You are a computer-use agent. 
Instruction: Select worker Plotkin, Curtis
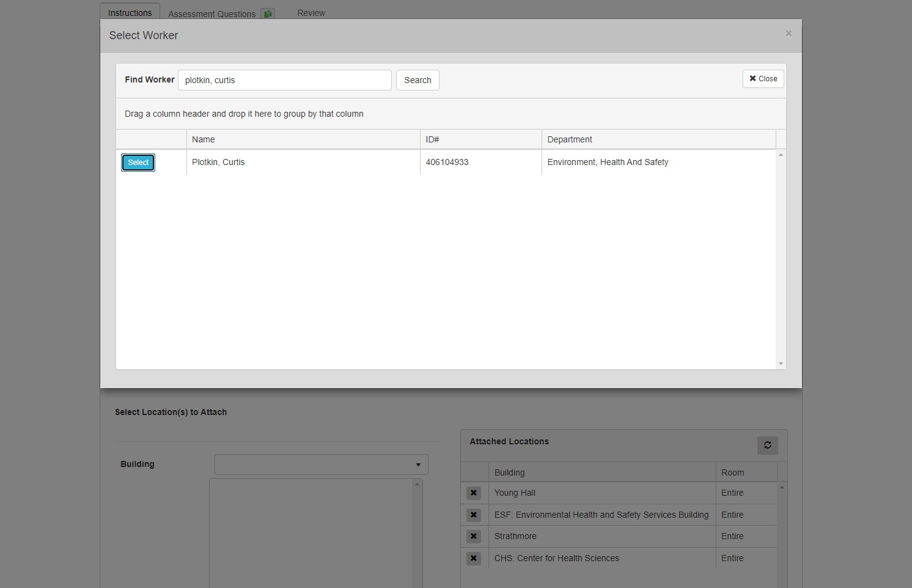[138, 163]
